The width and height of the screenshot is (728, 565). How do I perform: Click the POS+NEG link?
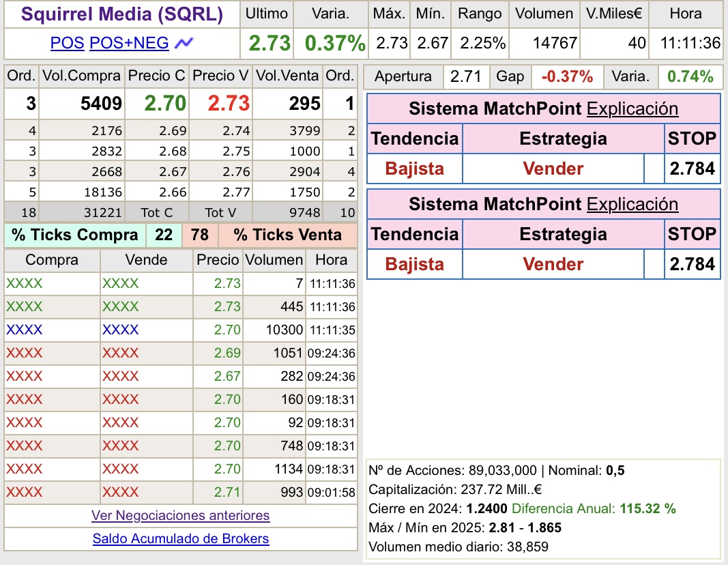(129, 43)
